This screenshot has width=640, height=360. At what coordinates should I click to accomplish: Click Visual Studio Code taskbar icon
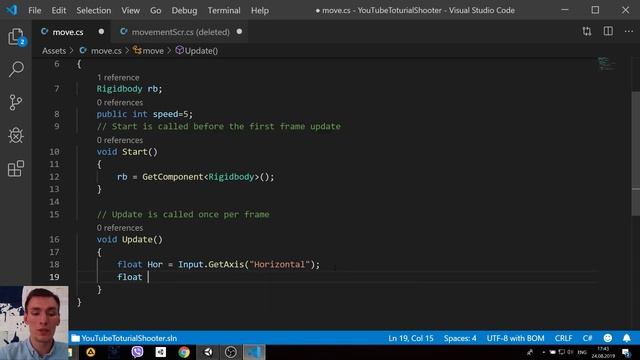coord(254,352)
